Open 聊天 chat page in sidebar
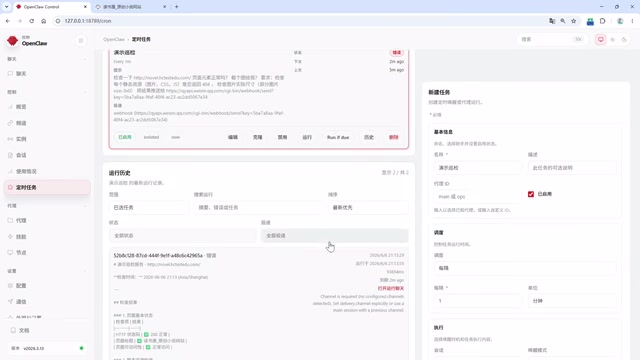This screenshot has height=360, width=640. [47, 74]
